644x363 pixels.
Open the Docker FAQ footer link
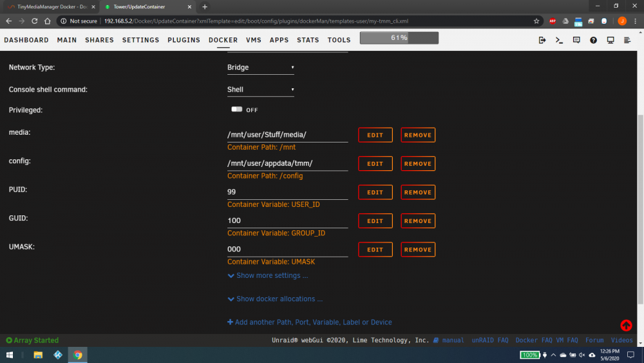[x=534, y=340]
